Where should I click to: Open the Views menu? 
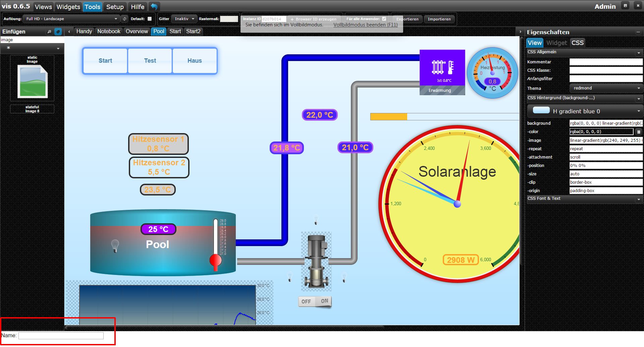click(x=43, y=7)
